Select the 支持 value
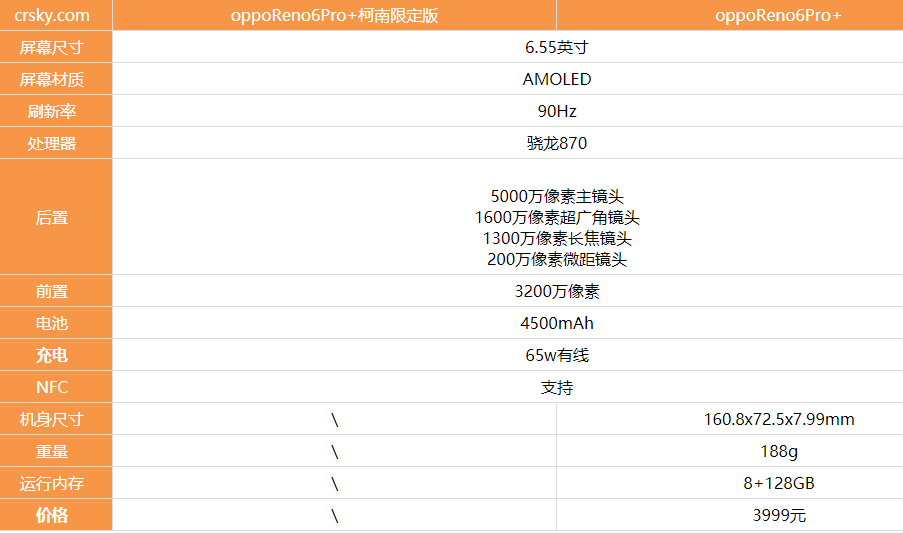This screenshot has width=903, height=533. coord(557,387)
